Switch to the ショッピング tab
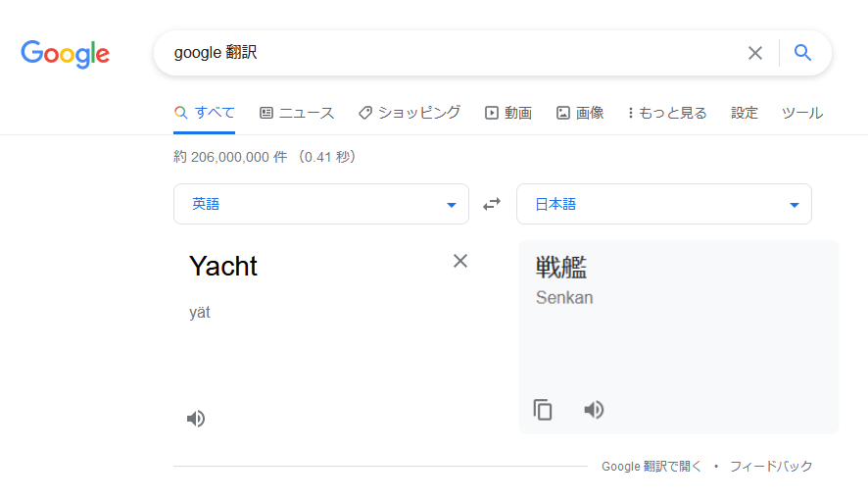Screen dimensions: 868x500 [410, 113]
